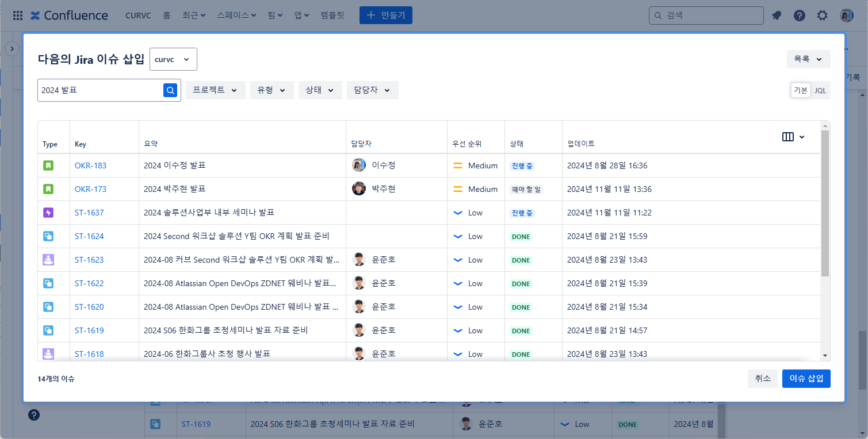Click the Low priority icon for ST-1624
868x439 pixels.
point(458,236)
